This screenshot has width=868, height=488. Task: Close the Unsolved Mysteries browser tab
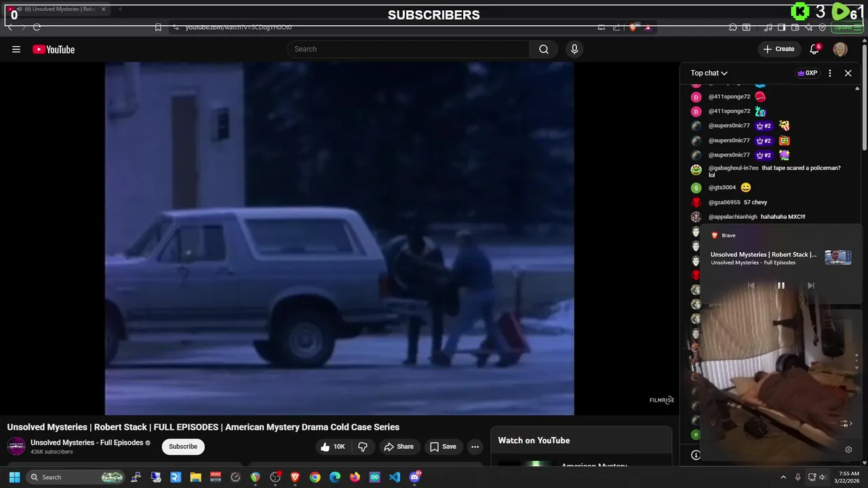tap(103, 9)
